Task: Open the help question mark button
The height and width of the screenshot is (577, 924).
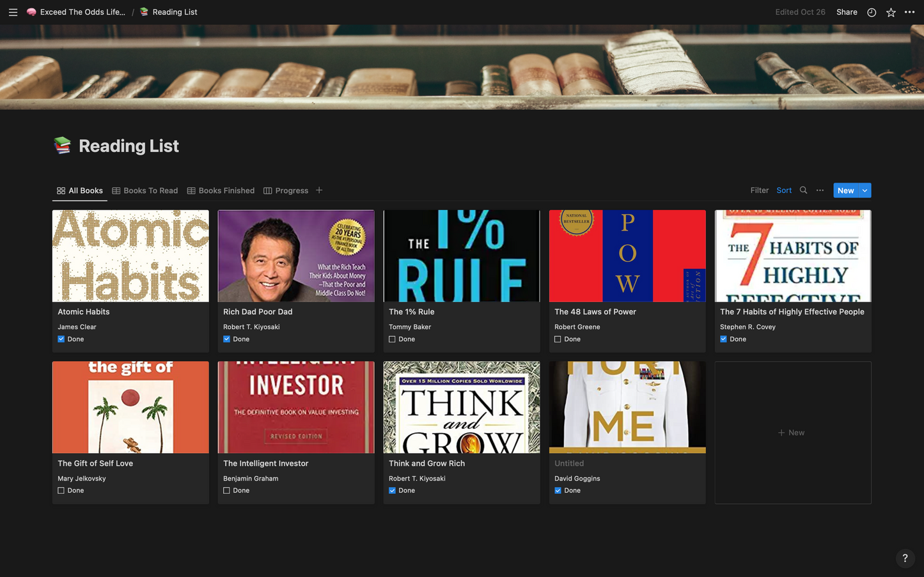Action: coord(905,558)
